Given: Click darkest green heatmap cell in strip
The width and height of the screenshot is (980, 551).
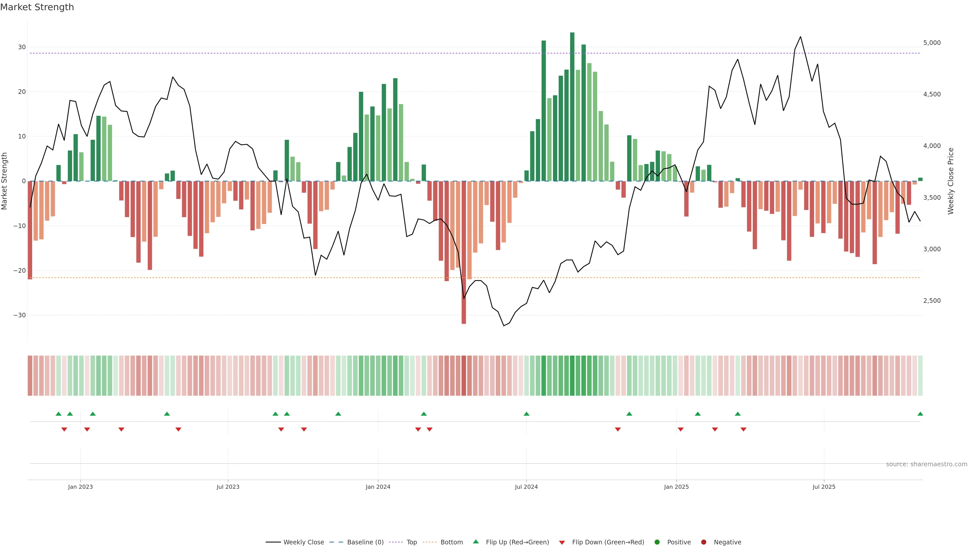Looking at the screenshot, I should 572,375.
